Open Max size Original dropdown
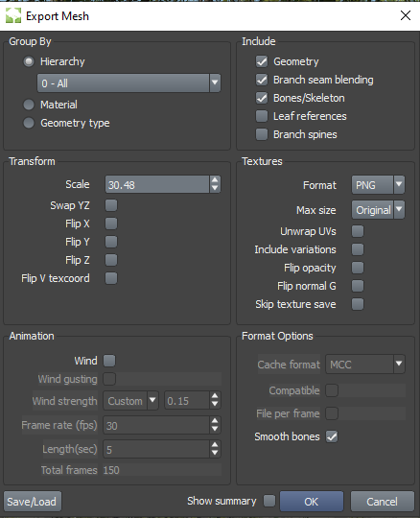This screenshot has height=518, width=420. [x=378, y=210]
